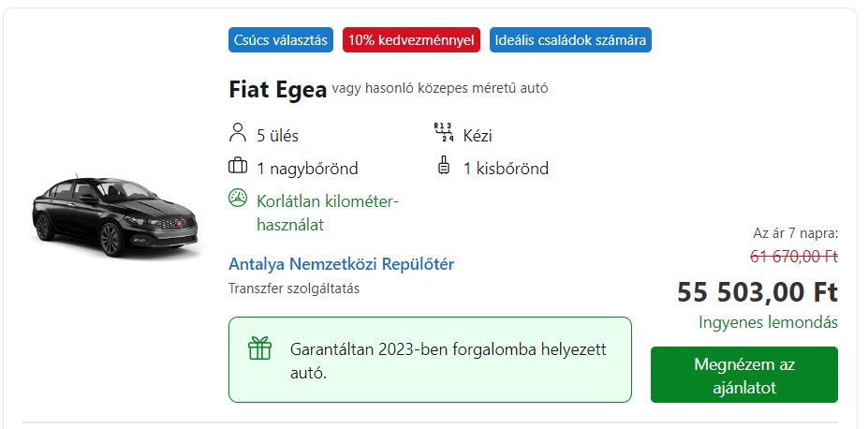Click the Fiat Egea title
The image size is (868, 429).
click(x=278, y=90)
